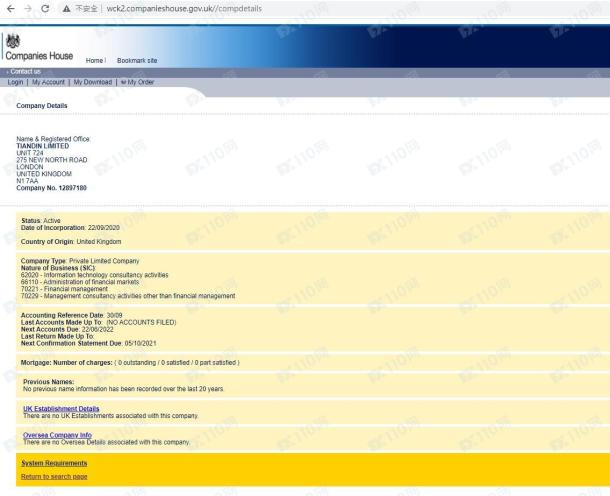Click the Mortgage number of charges line

pos(130,363)
